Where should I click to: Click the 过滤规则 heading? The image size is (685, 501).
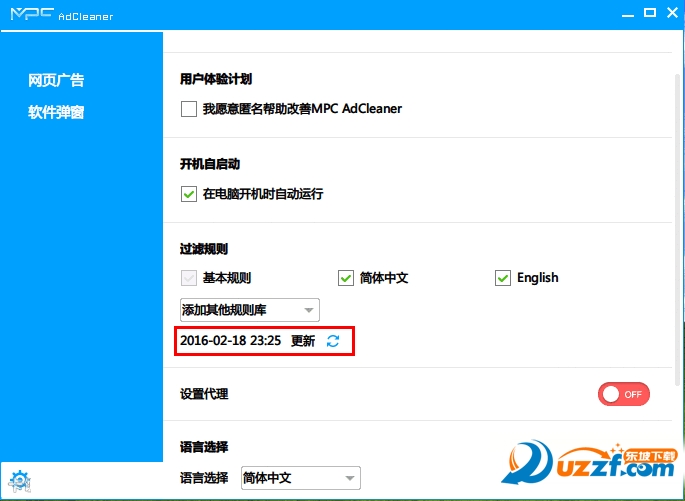click(x=204, y=249)
